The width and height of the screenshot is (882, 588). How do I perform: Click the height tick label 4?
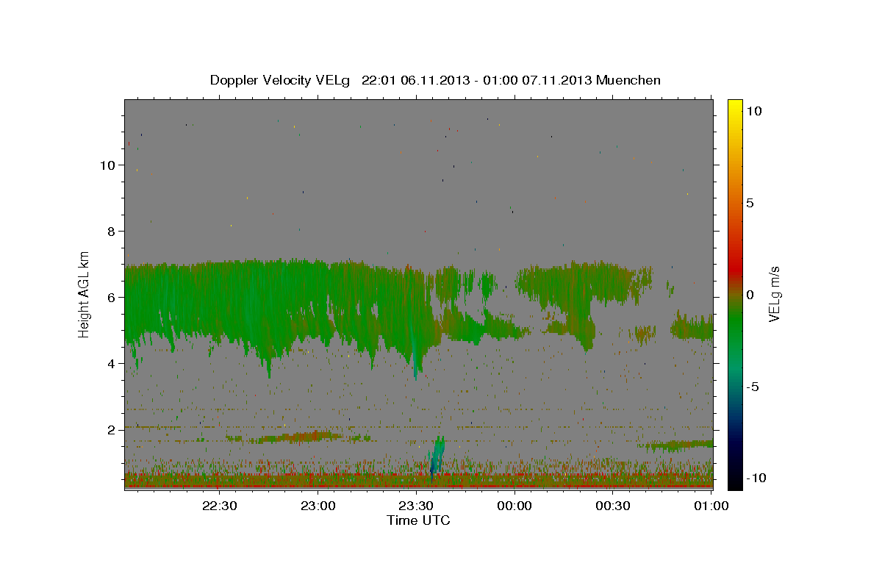pos(111,363)
